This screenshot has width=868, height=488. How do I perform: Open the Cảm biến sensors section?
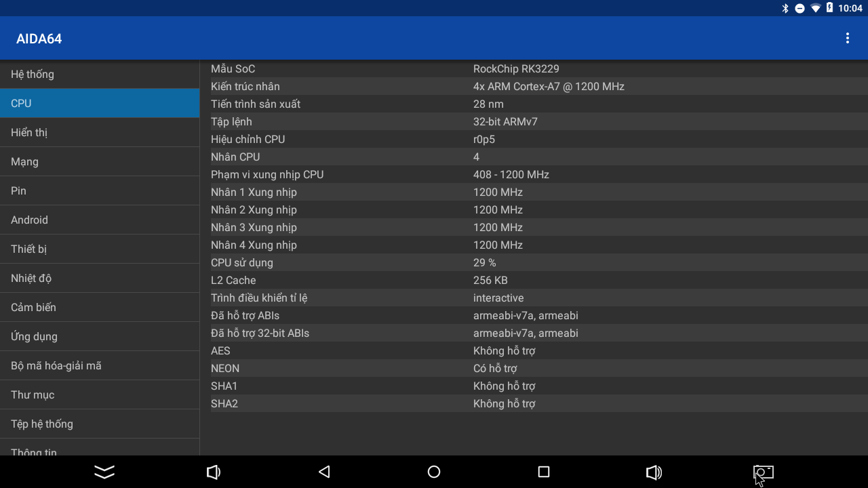(x=100, y=308)
